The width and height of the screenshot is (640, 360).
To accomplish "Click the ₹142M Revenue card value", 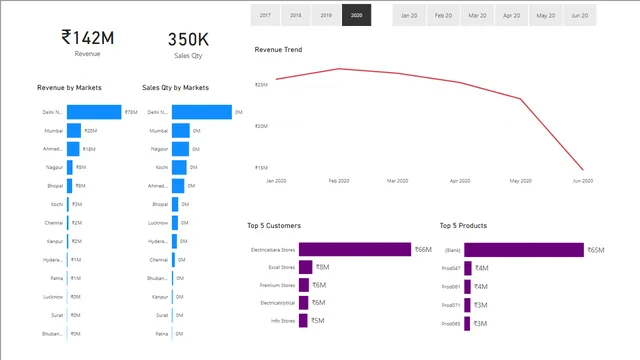I will (x=88, y=38).
